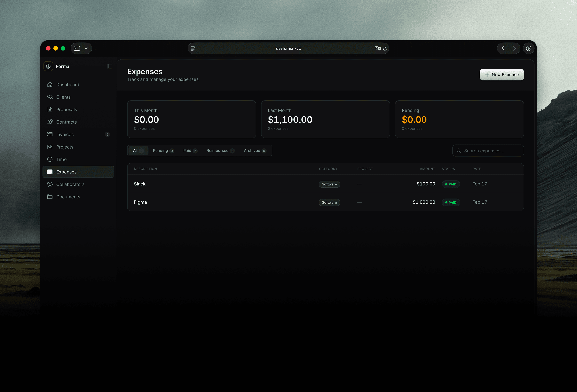Select the All expenses tab
The height and width of the screenshot is (392, 577).
pos(138,151)
